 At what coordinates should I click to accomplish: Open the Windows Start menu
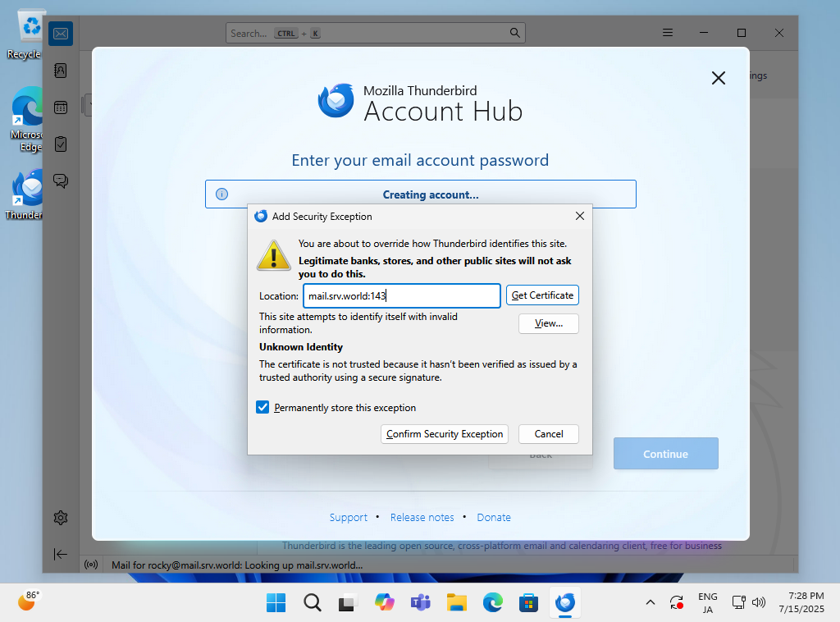click(x=276, y=602)
